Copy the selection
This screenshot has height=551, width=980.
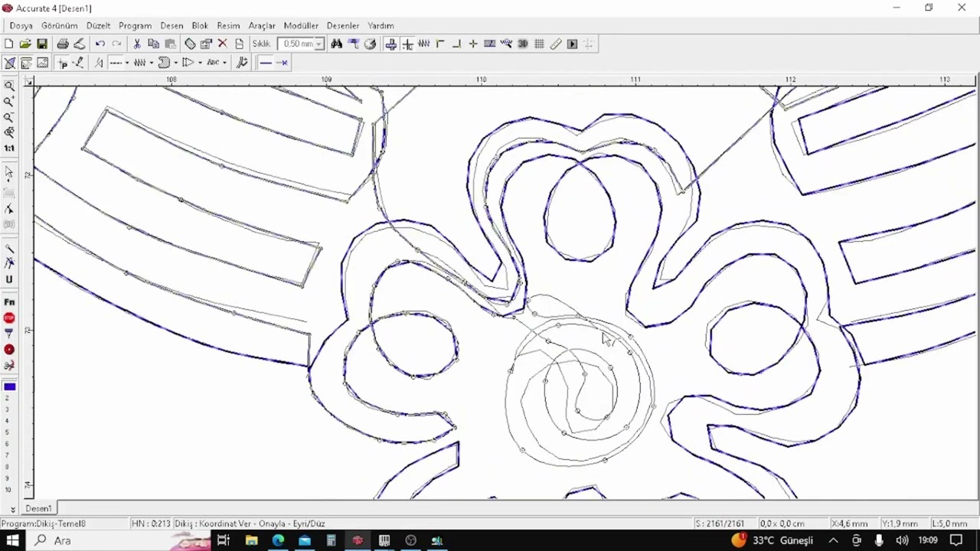154,44
